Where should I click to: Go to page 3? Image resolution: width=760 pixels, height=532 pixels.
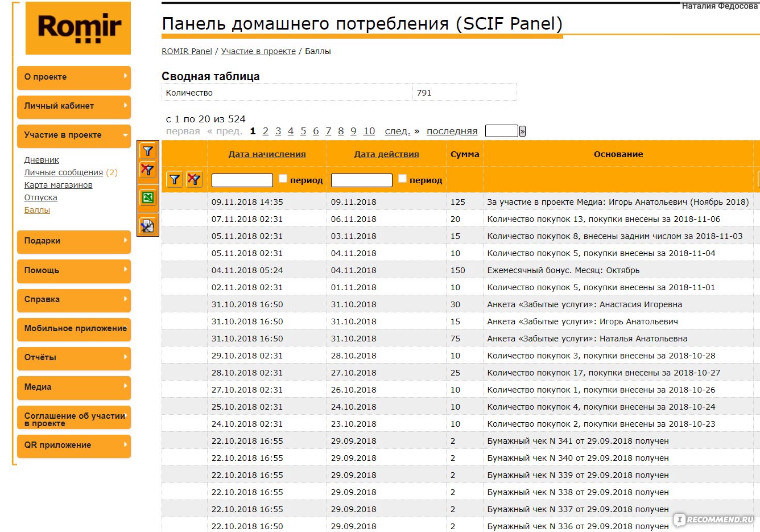(x=278, y=131)
